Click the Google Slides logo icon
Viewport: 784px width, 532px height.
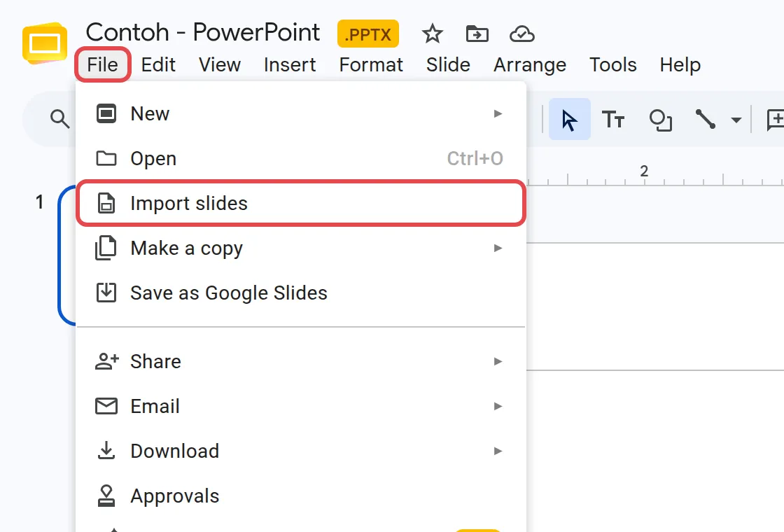click(x=45, y=43)
